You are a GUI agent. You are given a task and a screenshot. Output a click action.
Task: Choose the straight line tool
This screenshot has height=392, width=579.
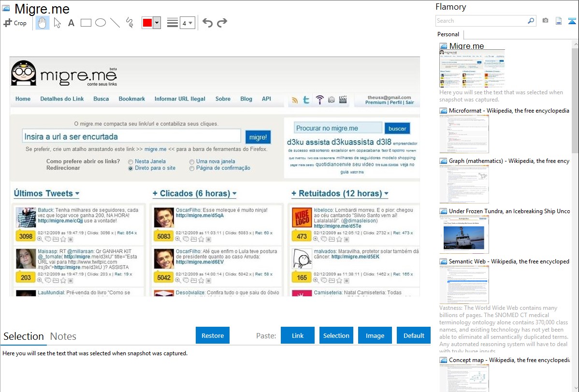click(115, 23)
